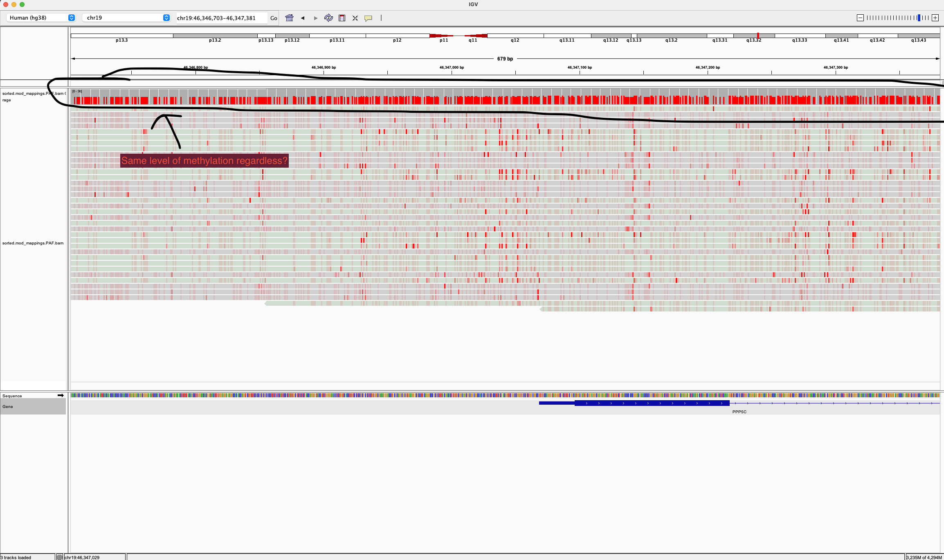
Task: Expand the data range popup showing [0-36]
Action: point(77,91)
